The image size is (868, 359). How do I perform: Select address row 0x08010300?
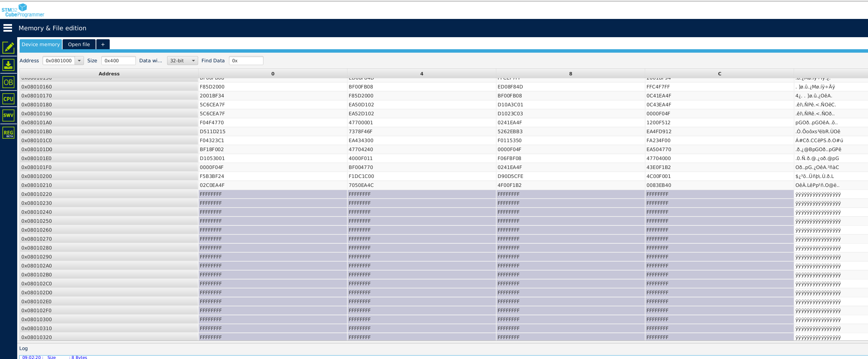pos(109,319)
